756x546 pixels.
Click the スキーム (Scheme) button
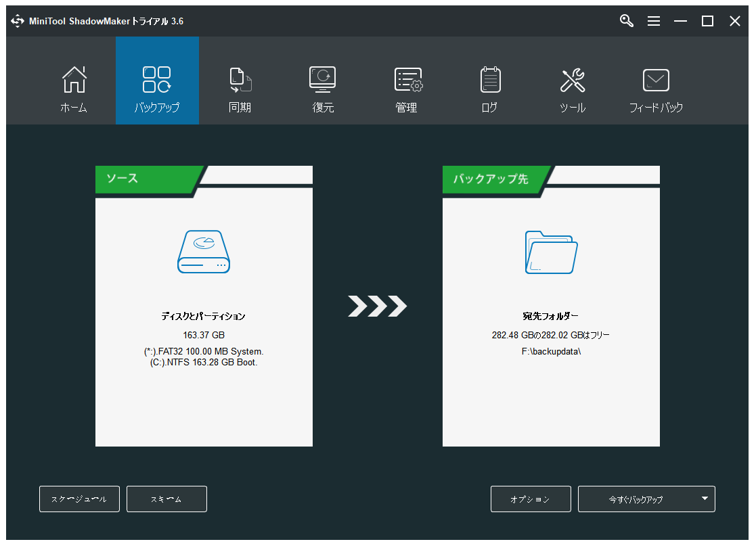click(166, 499)
